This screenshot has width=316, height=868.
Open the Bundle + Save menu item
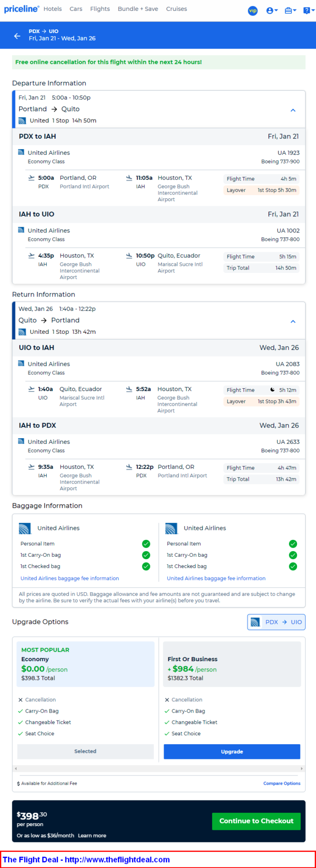tap(138, 9)
